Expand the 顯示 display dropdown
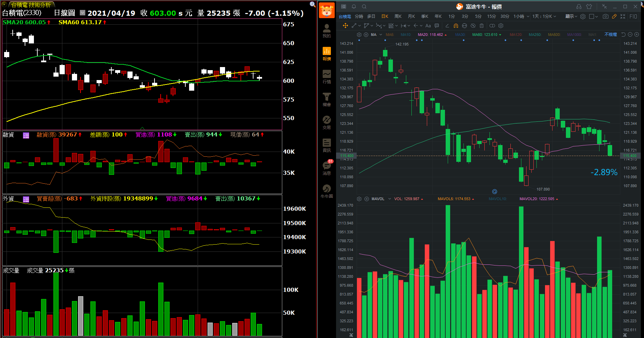The width and height of the screenshot is (644, 338). pos(571,16)
